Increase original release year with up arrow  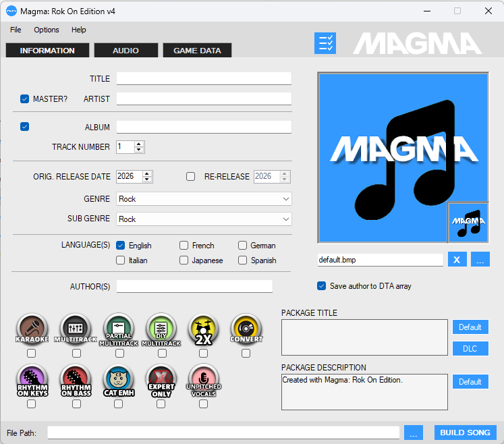coord(147,173)
